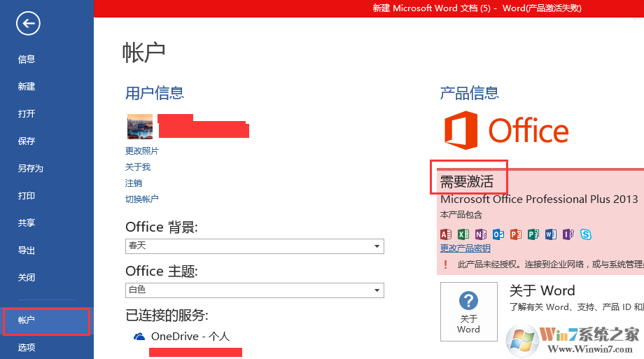Click the Skype/Lync application icon
Viewport: 644px width, 359px height.
[586, 234]
